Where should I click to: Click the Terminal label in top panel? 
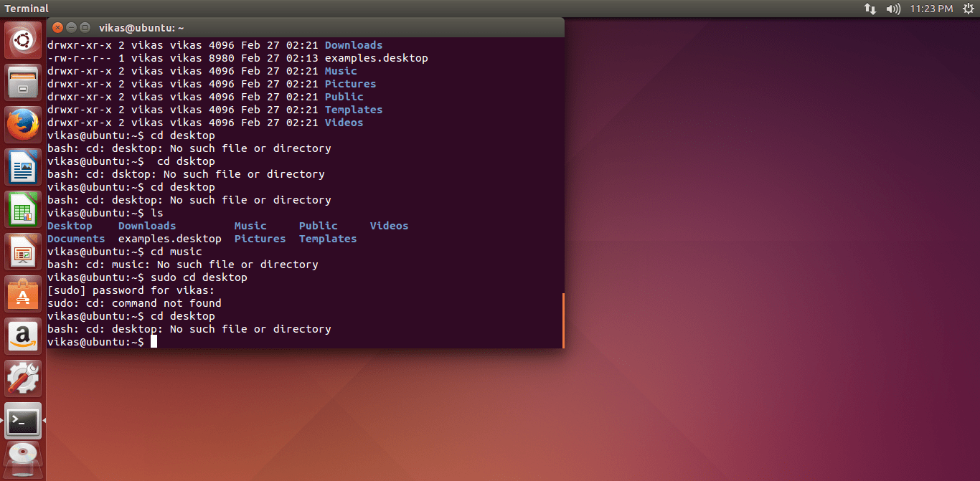tap(27, 9)
